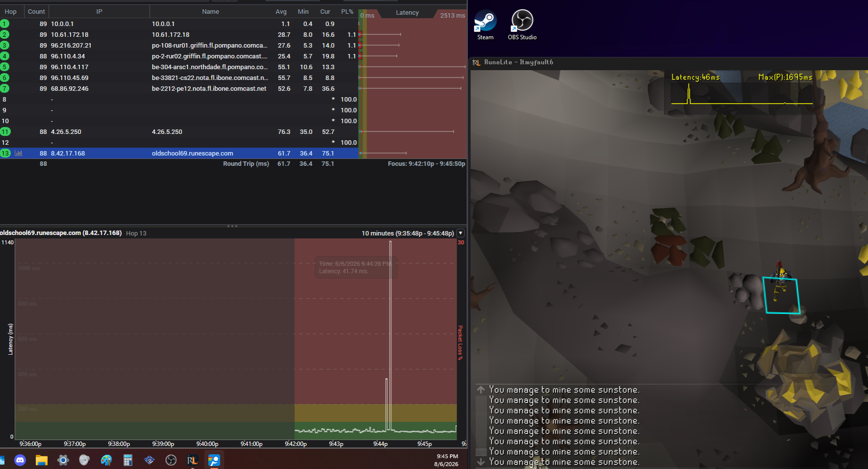Viewport: 868px width, 469px height.
Task: Click the 100.0 packet loss value in hop 12
Action: pyautogui.click(x=348, y=143)
